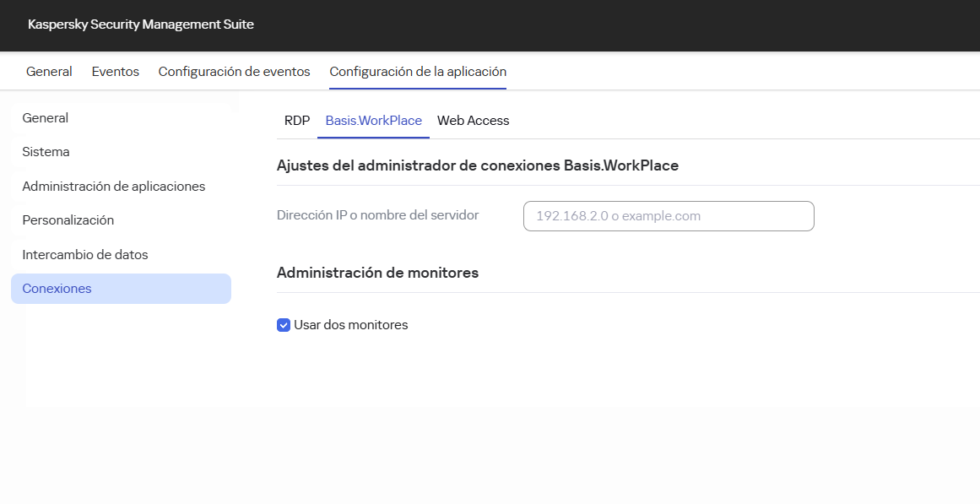Disable the Usar dos monitores checkbox
The height and width of the screenshot is (504, 980).
pos(284,324)
